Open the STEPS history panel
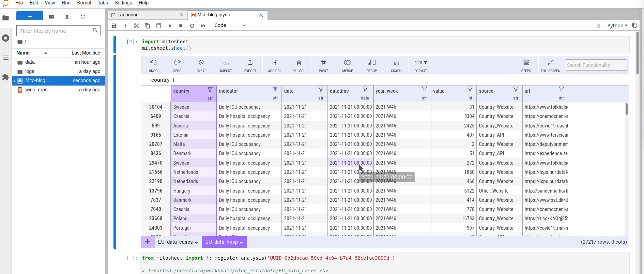Screen dimensions: 644x274 click(x=526, y=63)
